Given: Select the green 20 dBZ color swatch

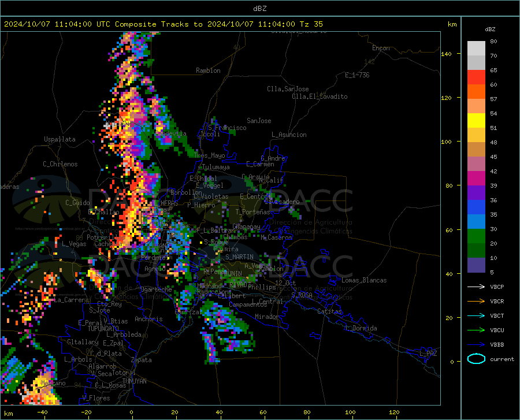Looking at the screenshot, I should [476, 236].
